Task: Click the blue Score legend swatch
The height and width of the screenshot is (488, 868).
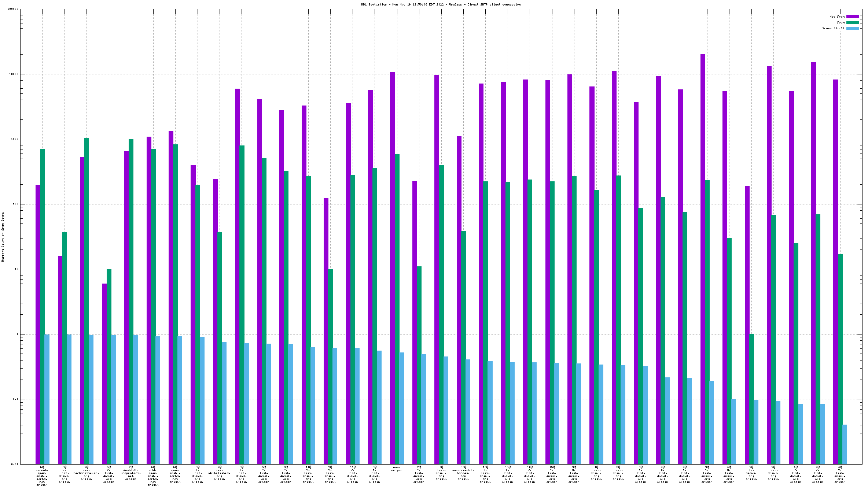Action: coord(852,28)
